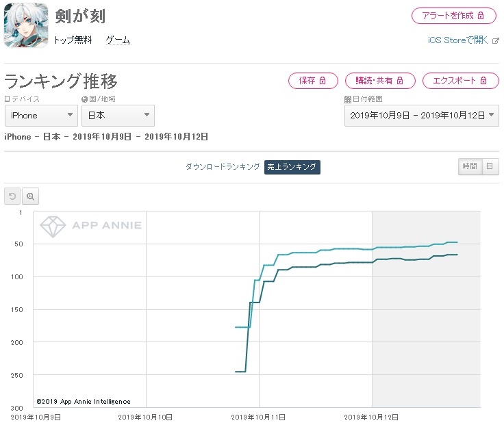Click the ゲーム category link

(x=118, y=40)
